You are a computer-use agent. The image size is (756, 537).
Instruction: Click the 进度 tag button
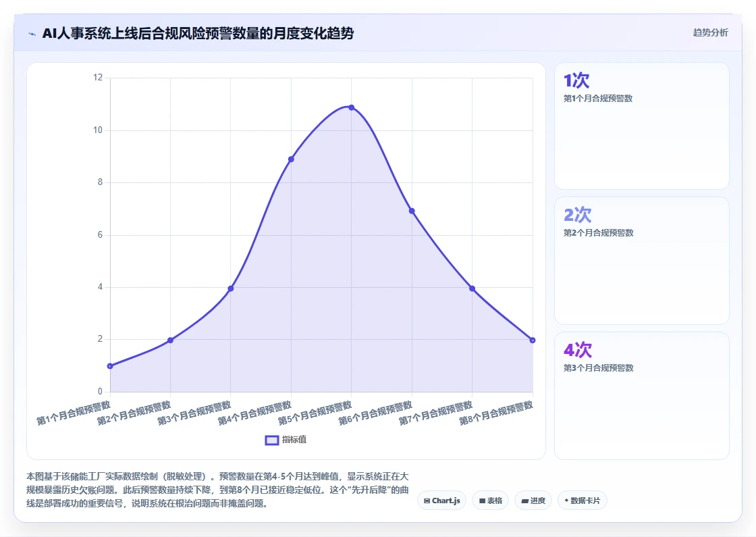coord(533,501)
